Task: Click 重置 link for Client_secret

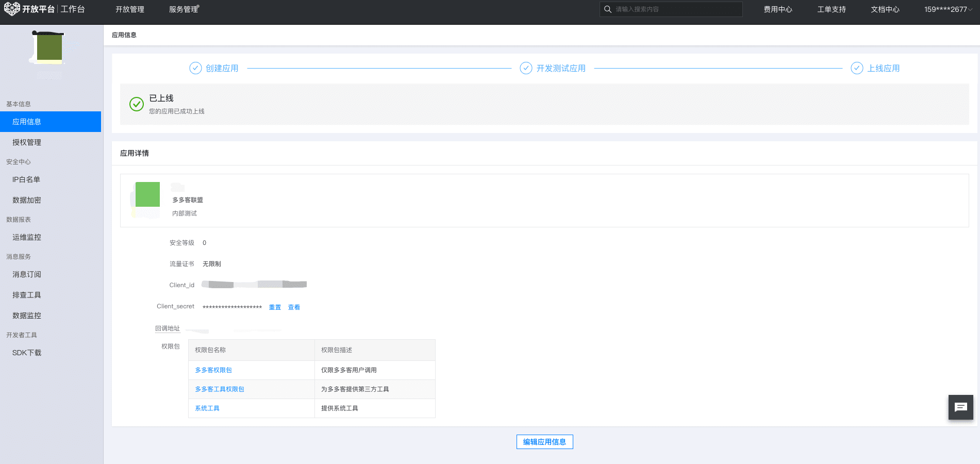Action: (275, 307)
